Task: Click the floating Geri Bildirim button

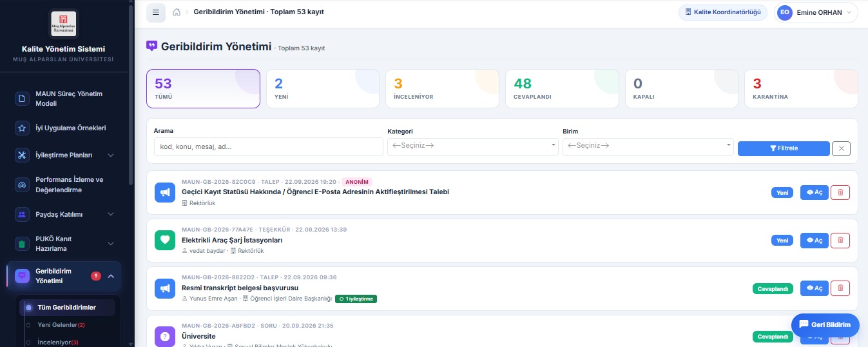Action: pos(825,324)
